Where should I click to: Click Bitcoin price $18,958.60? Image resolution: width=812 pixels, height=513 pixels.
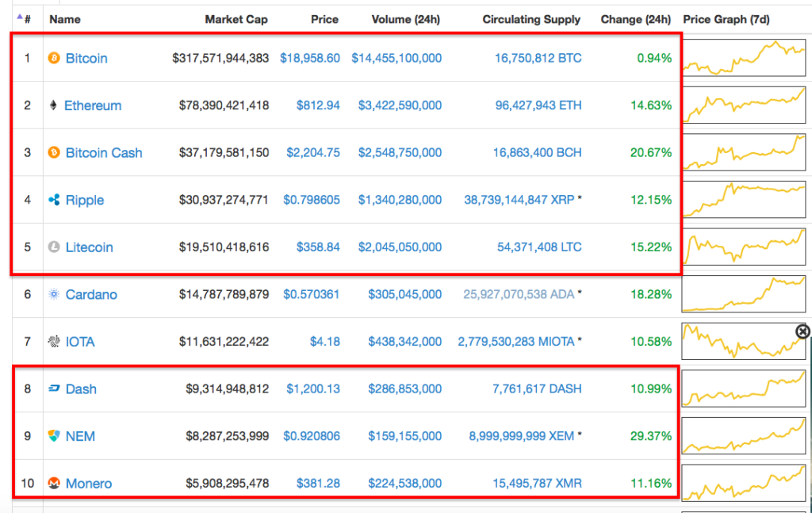310,58
